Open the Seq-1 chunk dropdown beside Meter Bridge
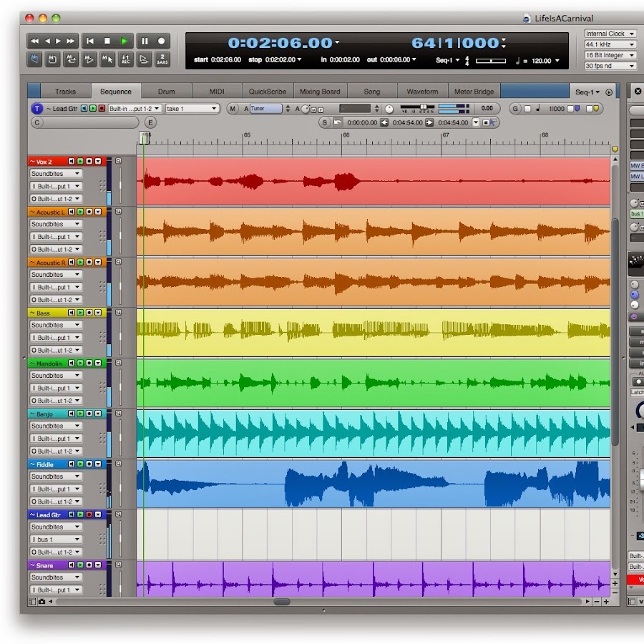This screenshot has height=644, width=644. tap(587, 92)
